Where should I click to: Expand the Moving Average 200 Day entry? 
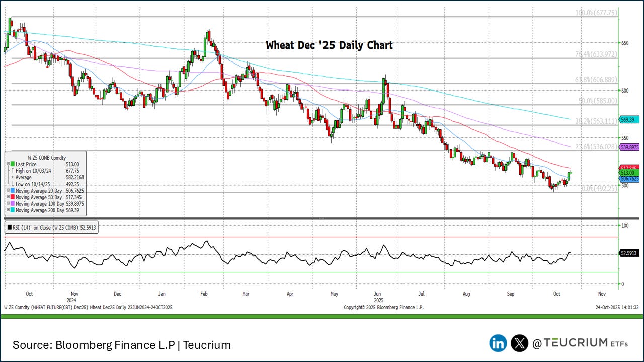(x=7, y=210)
